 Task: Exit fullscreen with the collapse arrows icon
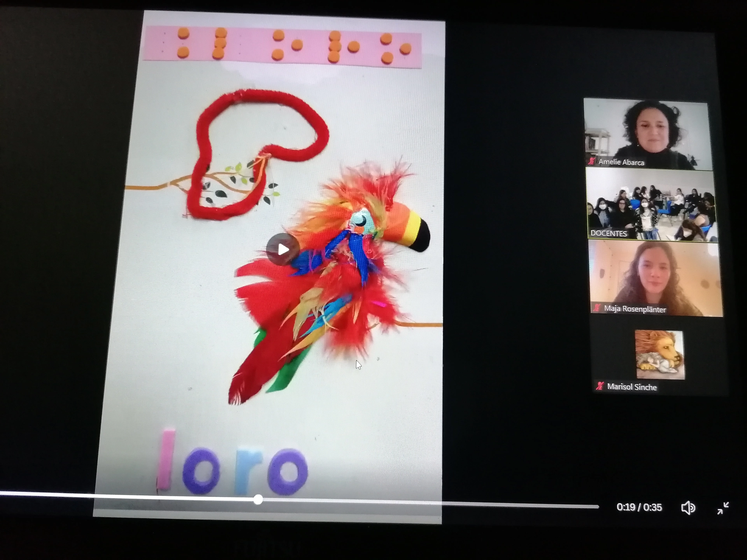pyautogui.click(x=723, y=508)
